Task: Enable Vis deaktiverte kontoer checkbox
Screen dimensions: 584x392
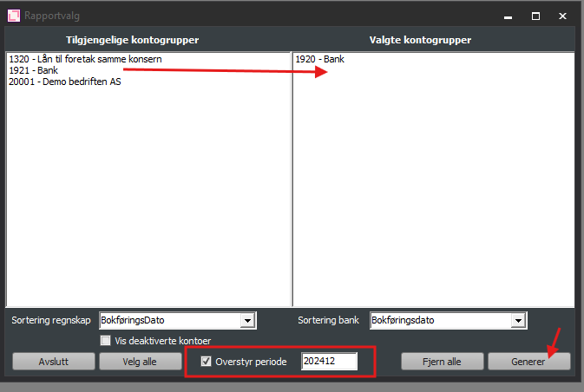Action: (107, 341)
